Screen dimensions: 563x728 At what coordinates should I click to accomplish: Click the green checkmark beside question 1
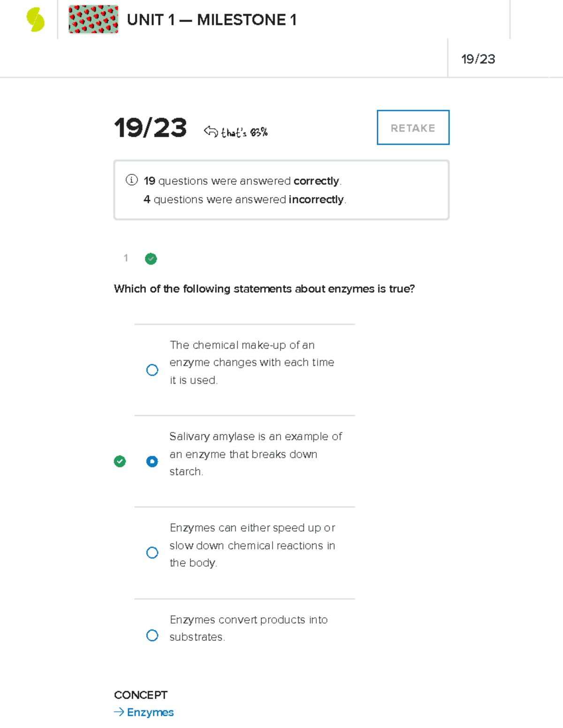click(151, 259)
